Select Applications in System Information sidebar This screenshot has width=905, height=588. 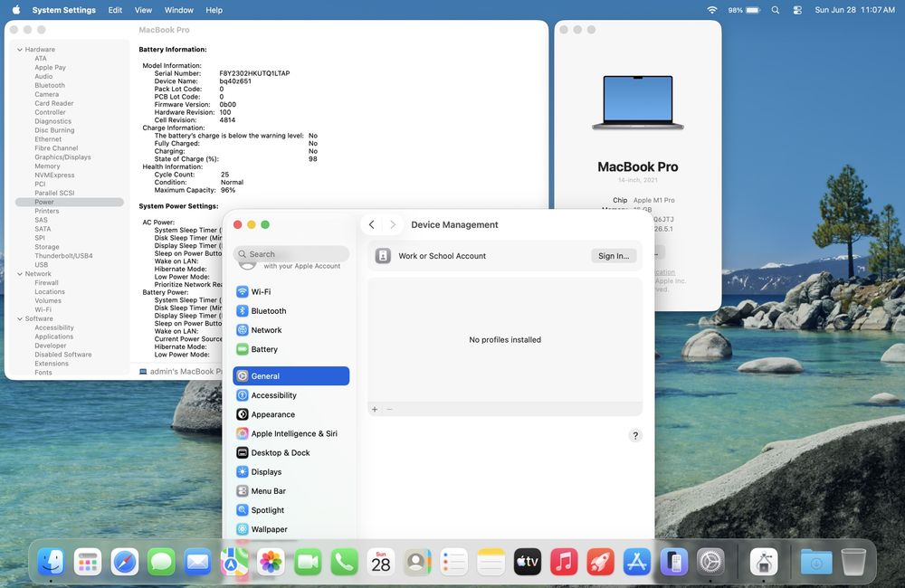pos(53,337)
